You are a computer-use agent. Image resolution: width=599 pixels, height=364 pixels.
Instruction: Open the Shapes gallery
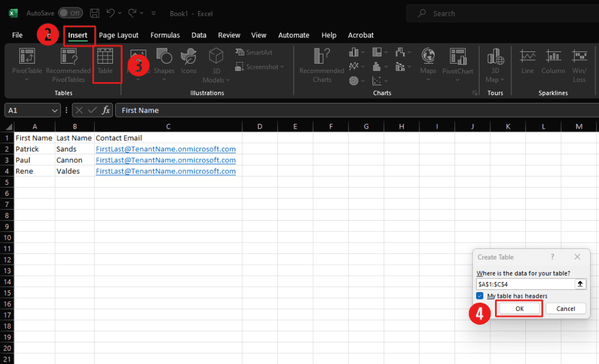pos(164,61)
